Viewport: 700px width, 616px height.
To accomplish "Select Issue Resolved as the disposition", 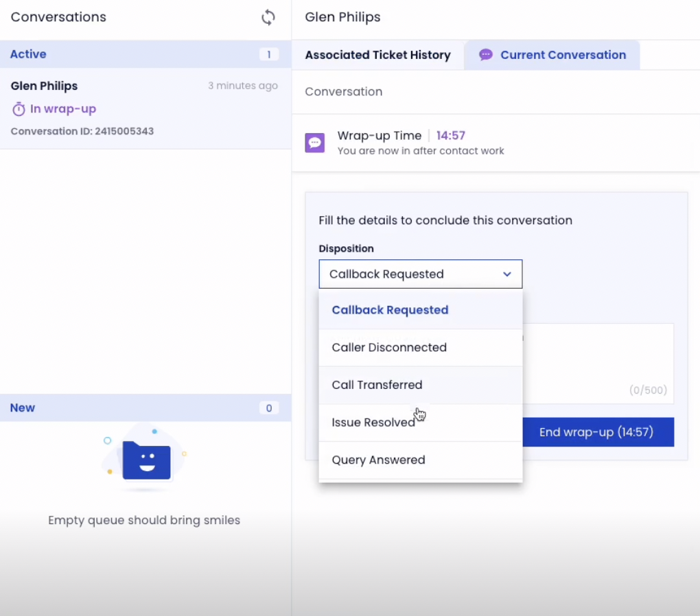I will pos(373,422).
